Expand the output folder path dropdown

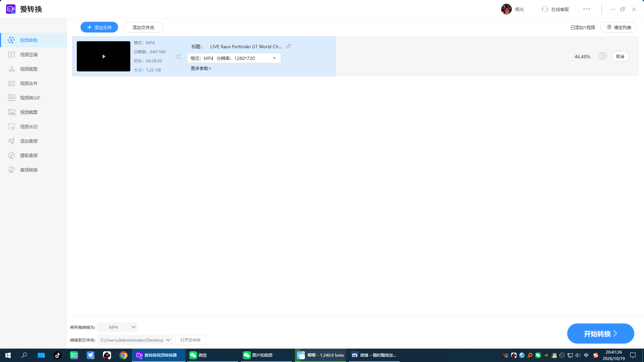(x=135, y=340)
